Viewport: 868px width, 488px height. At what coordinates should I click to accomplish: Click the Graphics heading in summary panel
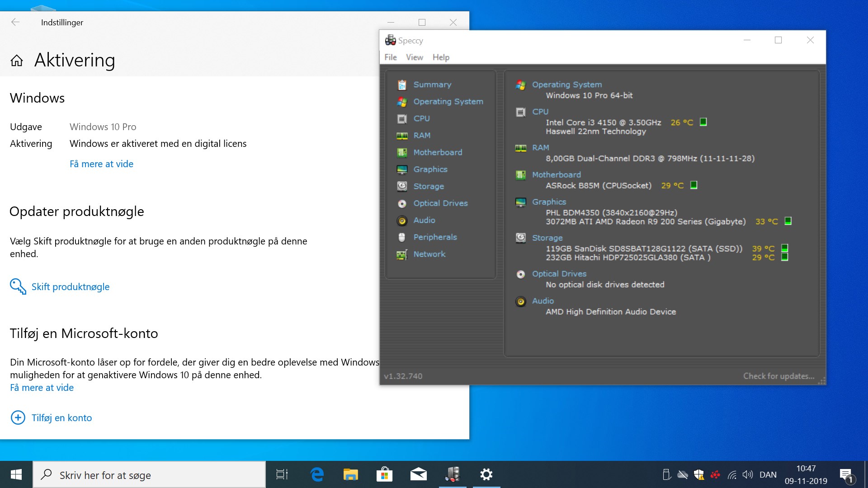pyautogui.click(x=549, y=202)
